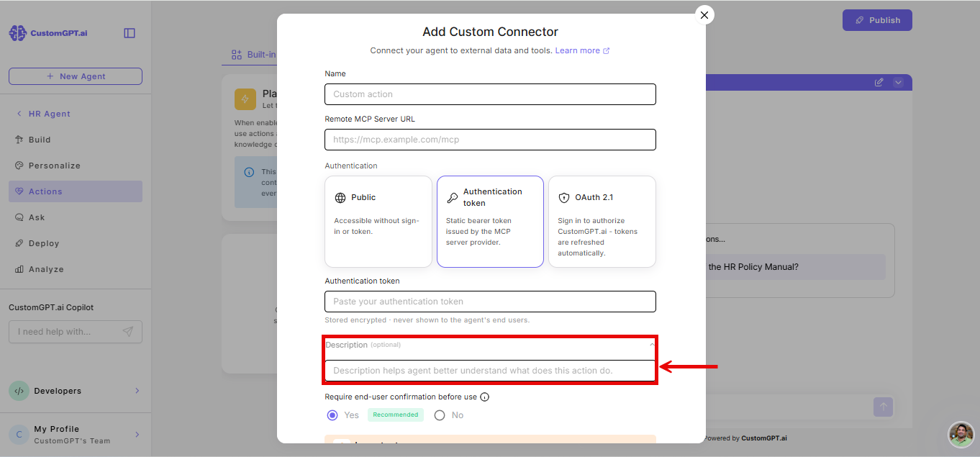
Task: Select the No confirmation radio button
Action: [440, 415]
